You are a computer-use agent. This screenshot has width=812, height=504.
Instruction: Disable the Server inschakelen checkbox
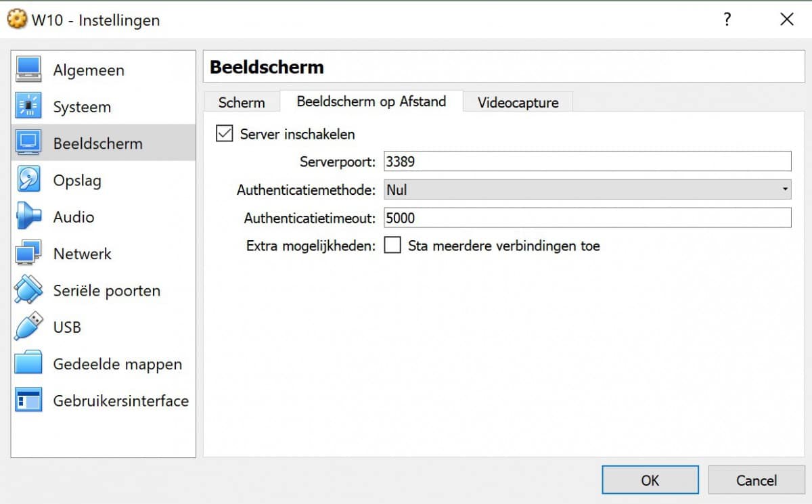coord(224,133)
